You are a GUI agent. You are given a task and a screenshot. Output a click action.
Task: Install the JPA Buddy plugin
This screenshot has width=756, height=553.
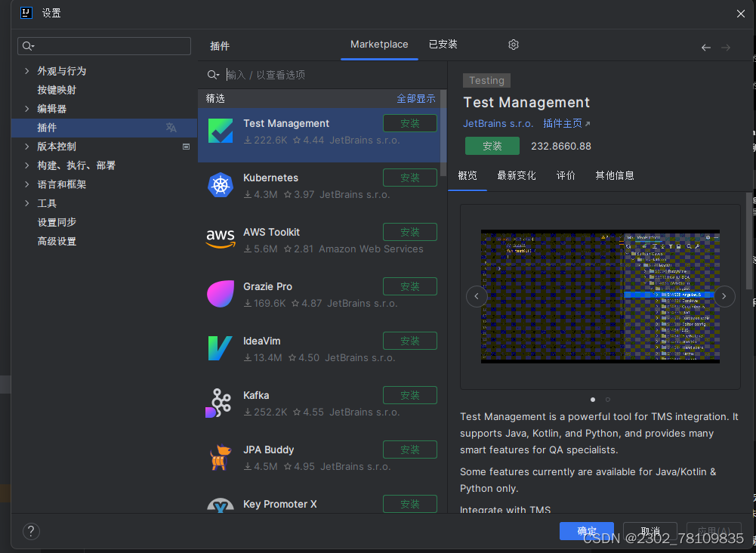[x=410, y=450]
